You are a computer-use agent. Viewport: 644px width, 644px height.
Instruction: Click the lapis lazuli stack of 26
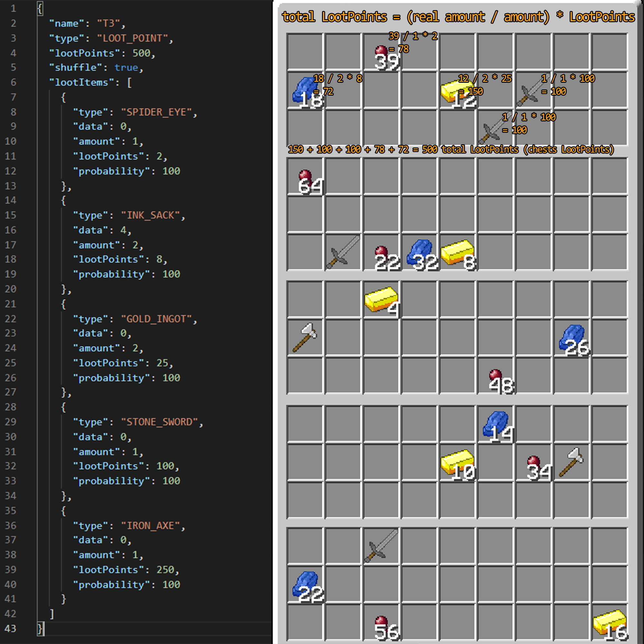574,340
